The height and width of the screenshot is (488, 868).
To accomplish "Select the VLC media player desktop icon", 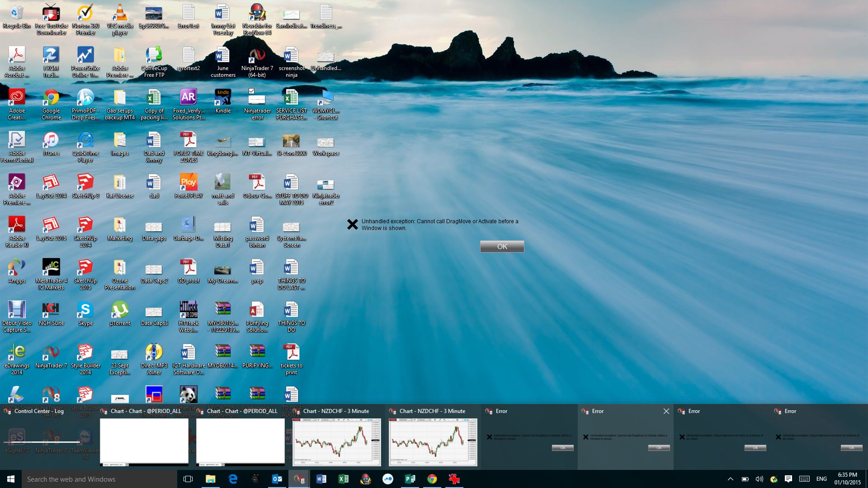I will click(x=120, y=14).
